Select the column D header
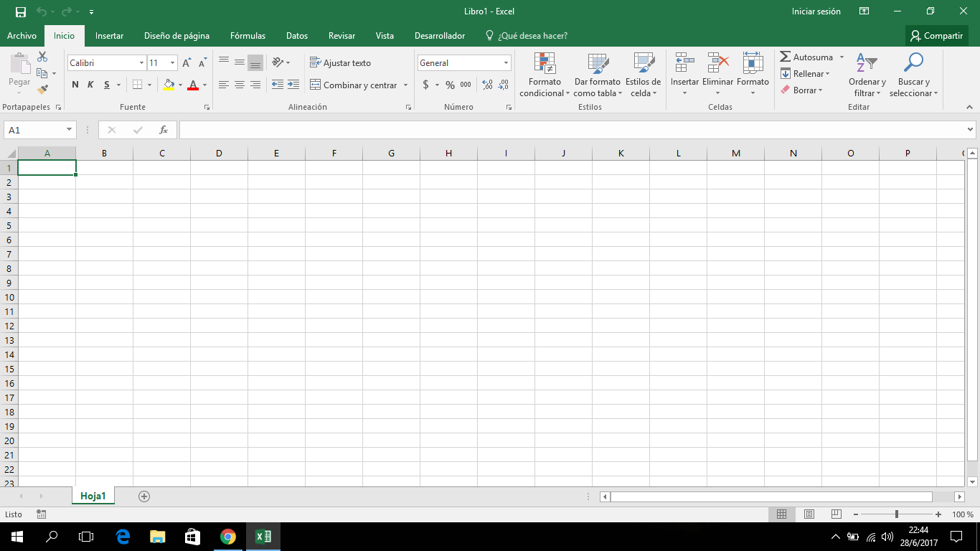 coord(219,153)
